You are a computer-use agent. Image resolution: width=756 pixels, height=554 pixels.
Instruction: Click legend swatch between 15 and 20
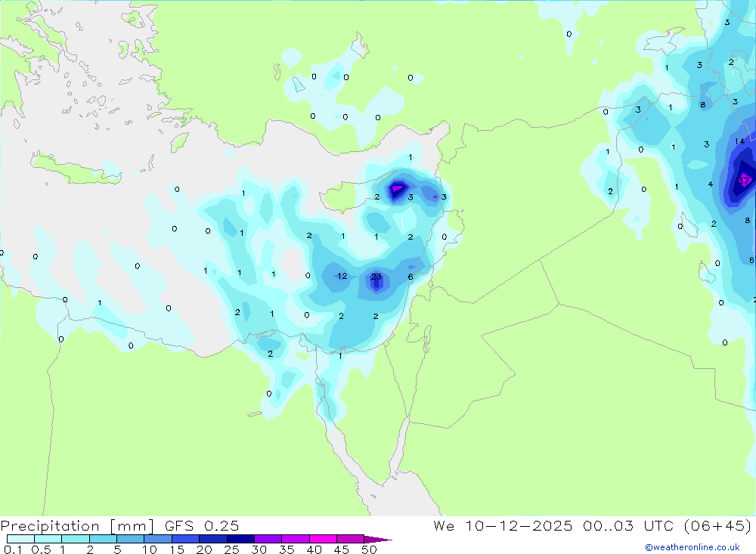[x=186, y=539]
